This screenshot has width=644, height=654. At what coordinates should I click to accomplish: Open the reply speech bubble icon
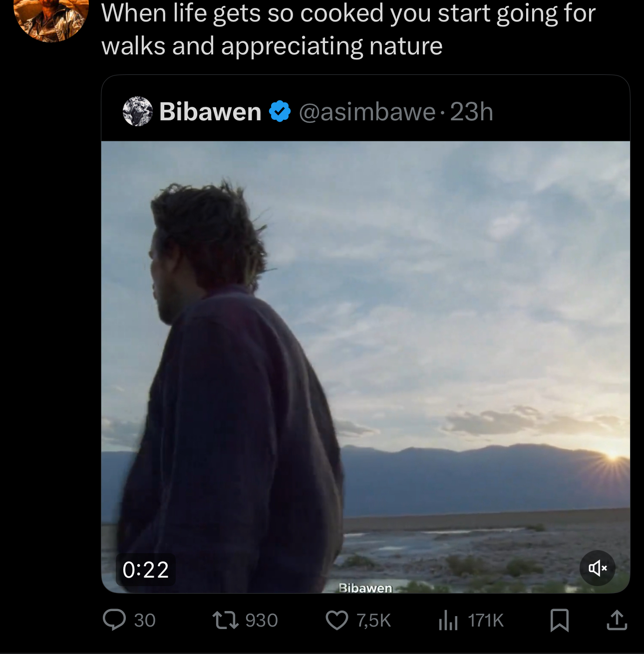coord(114,620)
